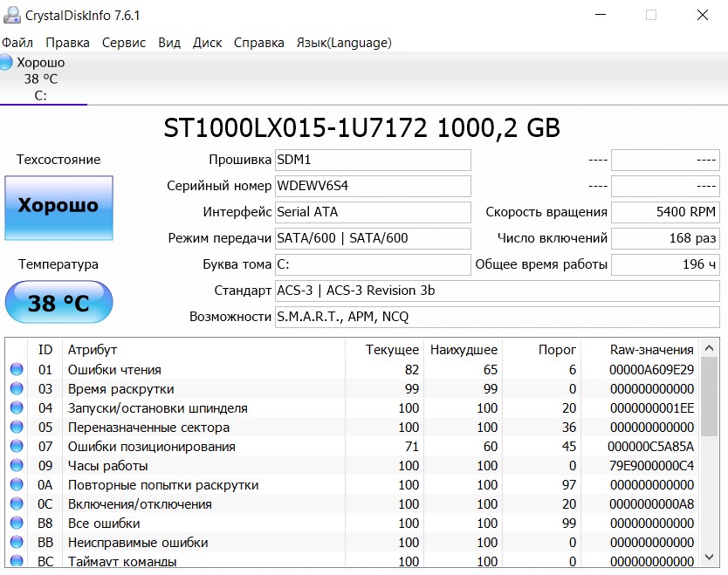The image size is (728, 575).
Task: Click raw value 79E9000000C4
Action: point(651,465)
